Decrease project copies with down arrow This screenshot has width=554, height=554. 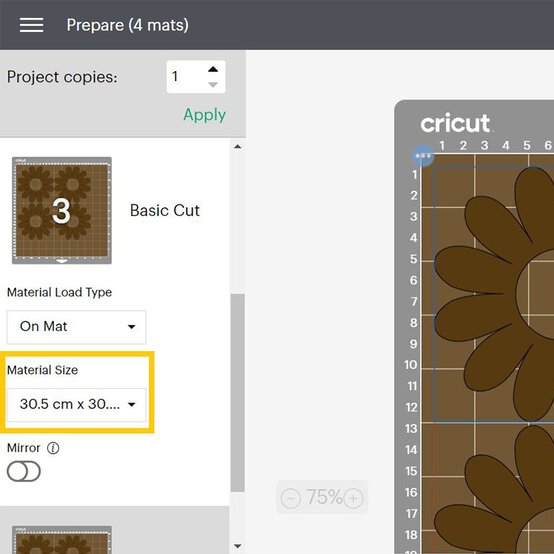213,84
